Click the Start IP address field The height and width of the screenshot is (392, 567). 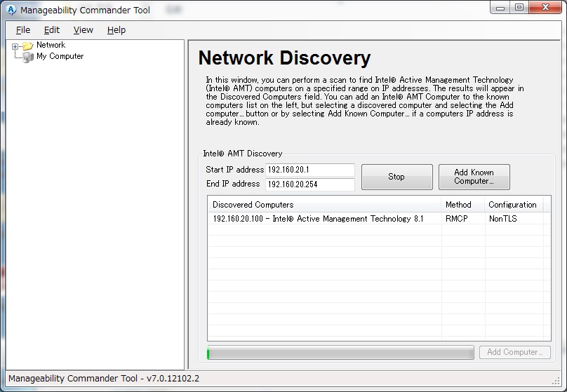point(310,170)
